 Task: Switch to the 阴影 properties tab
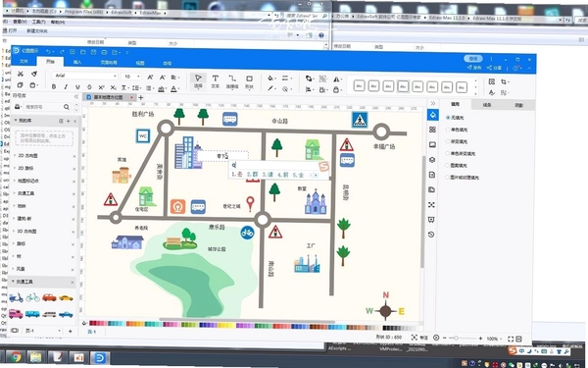click(518, 106)
